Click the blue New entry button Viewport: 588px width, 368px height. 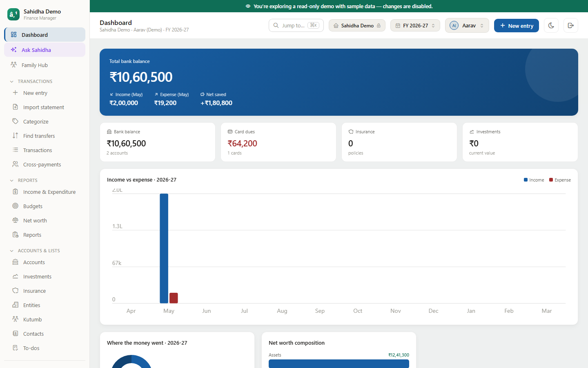(517, 25)
